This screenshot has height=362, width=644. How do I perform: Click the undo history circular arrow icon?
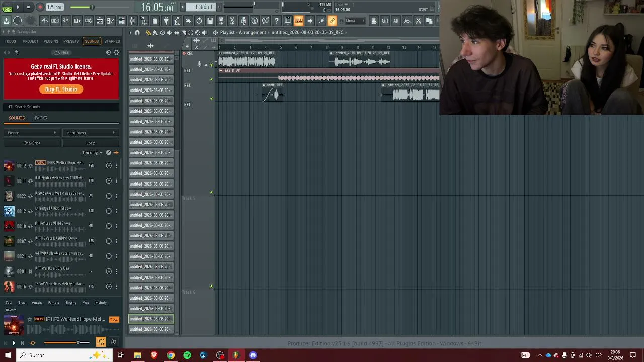click(x=199, y=21)
